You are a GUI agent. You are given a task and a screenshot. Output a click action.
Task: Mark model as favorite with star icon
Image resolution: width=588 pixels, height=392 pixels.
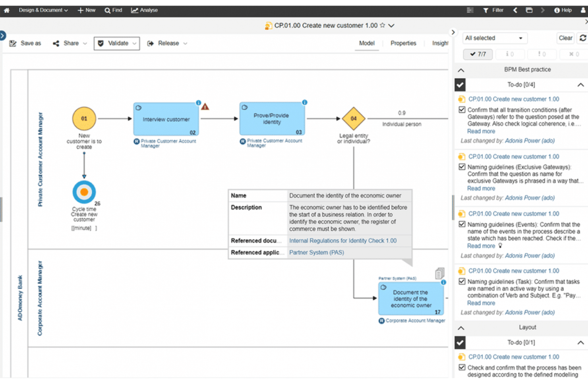383,25
